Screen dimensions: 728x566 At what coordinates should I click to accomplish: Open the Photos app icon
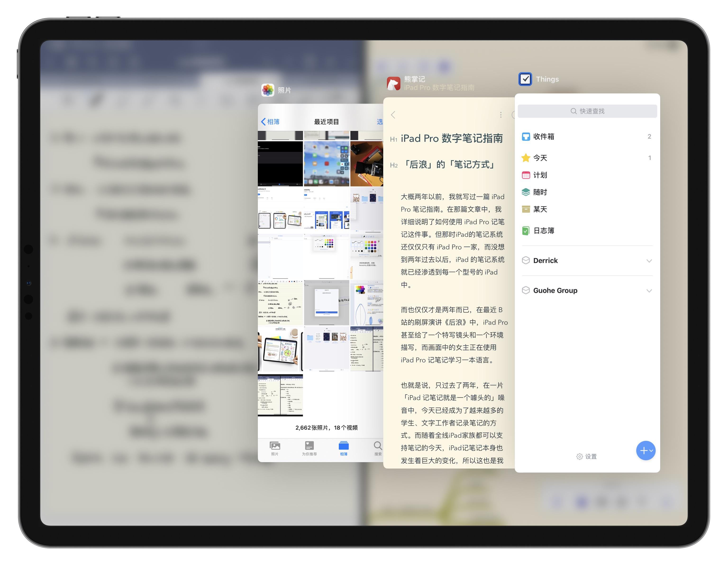point(268,90)
